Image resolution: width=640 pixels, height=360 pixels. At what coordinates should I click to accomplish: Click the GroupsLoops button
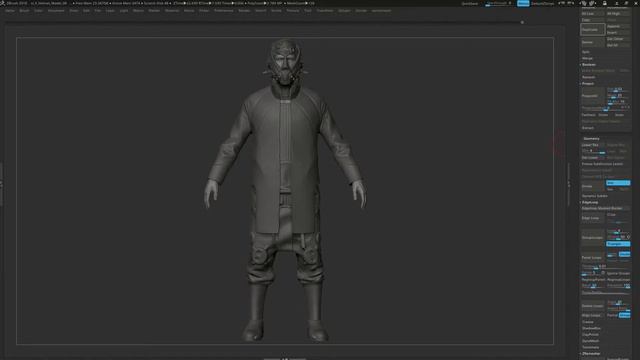click(592, 238)
